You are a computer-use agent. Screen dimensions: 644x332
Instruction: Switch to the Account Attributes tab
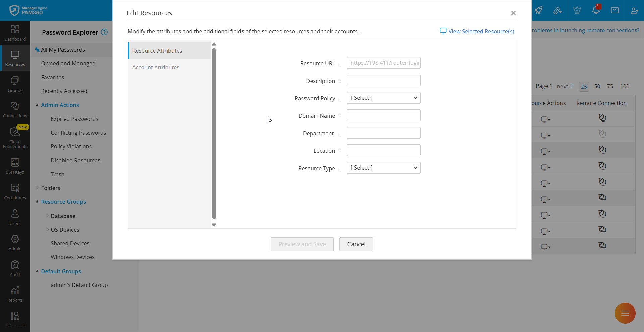(x=156, y=67)
